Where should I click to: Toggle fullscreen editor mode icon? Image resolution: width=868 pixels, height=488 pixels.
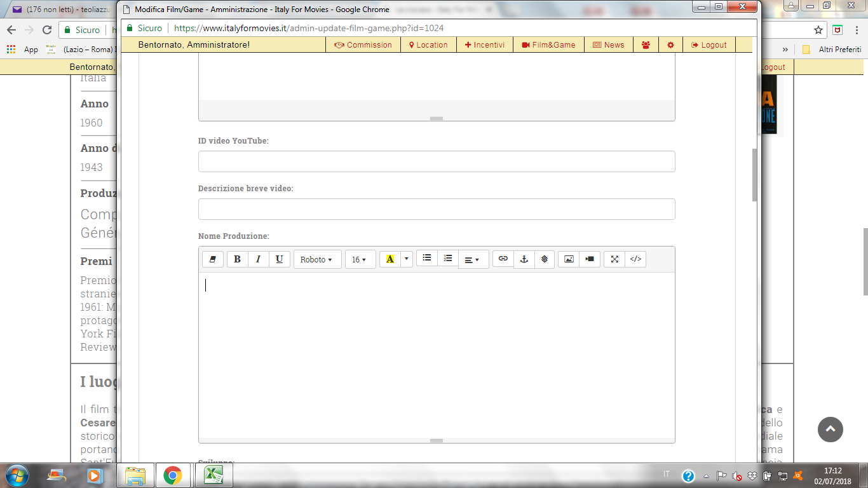(614, 259)
